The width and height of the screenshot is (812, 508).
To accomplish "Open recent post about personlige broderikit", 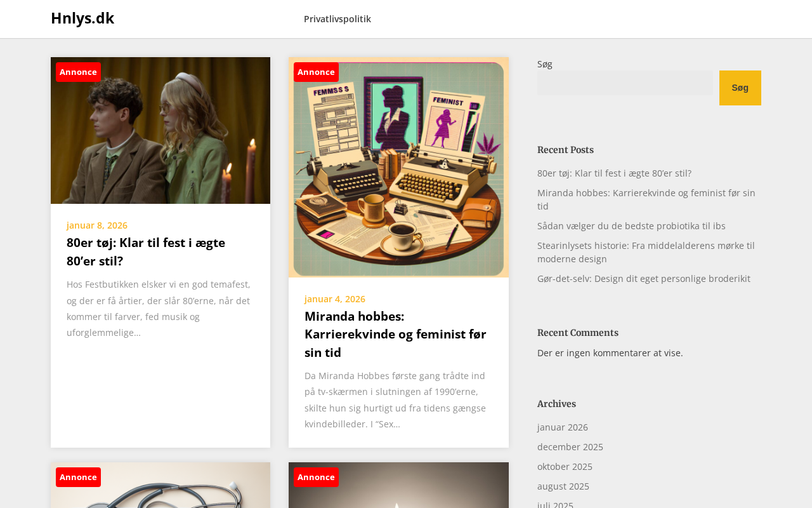I will (x=644, y=278).
